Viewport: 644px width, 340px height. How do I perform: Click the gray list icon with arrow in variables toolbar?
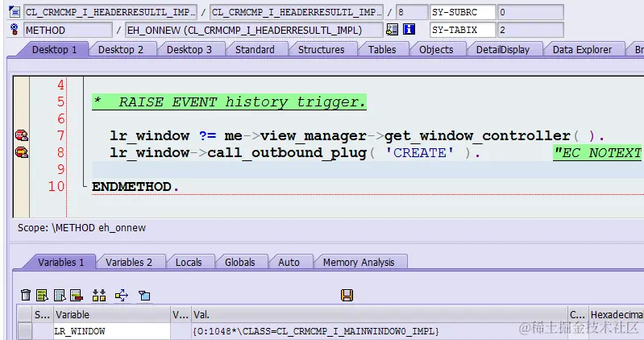[60, 295]
